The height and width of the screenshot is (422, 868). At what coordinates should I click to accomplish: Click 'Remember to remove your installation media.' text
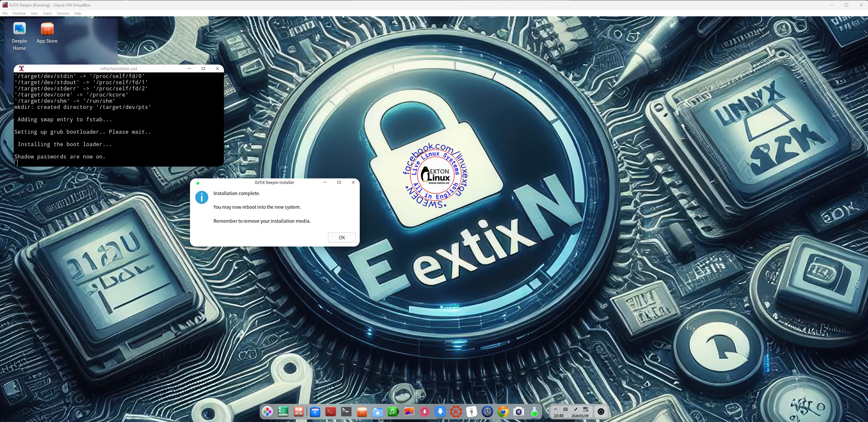(262, 221)
